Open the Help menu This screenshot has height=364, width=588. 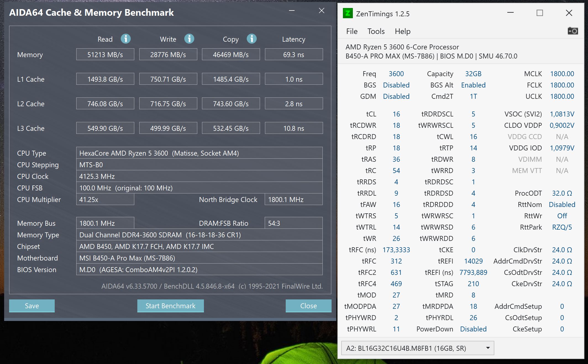[402, 31]
